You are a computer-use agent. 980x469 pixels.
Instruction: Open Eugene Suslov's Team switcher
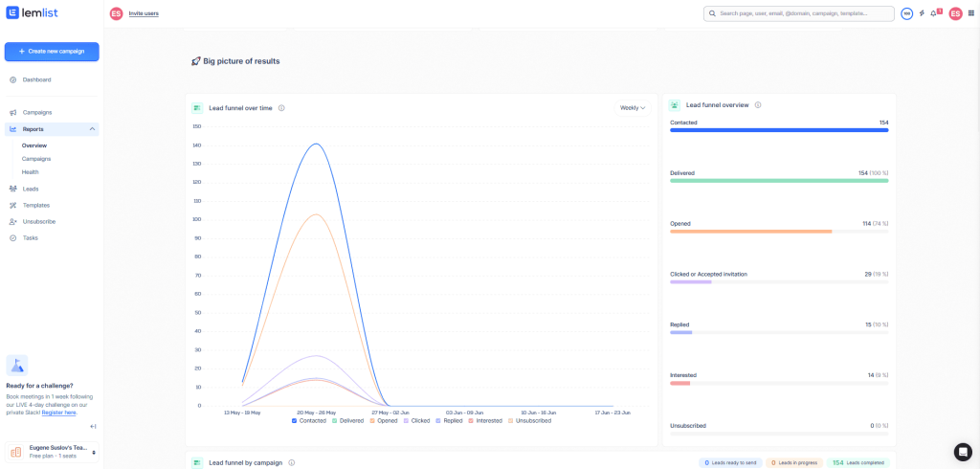pos(52,452)
